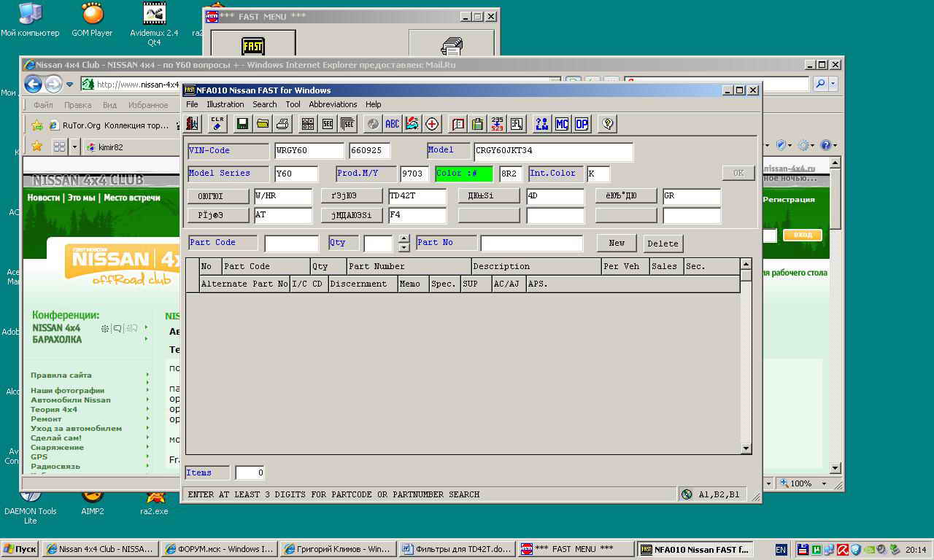Click the Prod.M/Y field 9703
The height and width of the screenshot is (560, 934).
point(414,174)
